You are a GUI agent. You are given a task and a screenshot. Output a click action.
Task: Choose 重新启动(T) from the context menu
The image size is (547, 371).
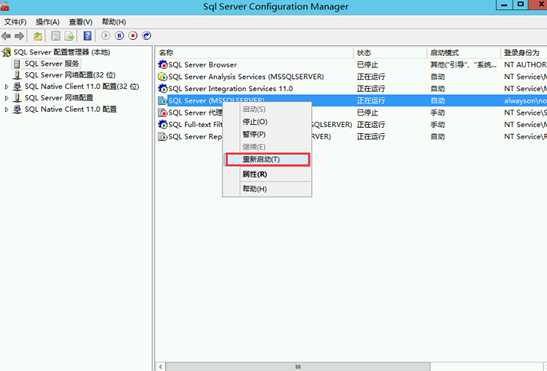(x=267, y=159)
